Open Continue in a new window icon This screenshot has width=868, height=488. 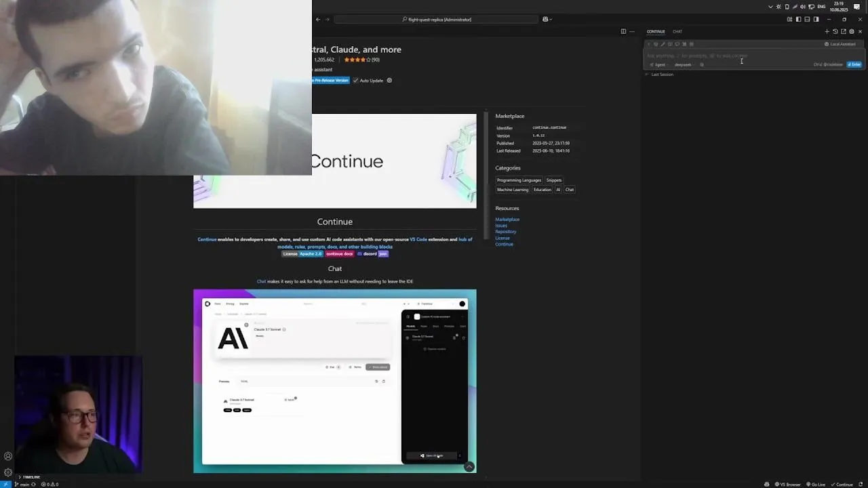[844, 31]
